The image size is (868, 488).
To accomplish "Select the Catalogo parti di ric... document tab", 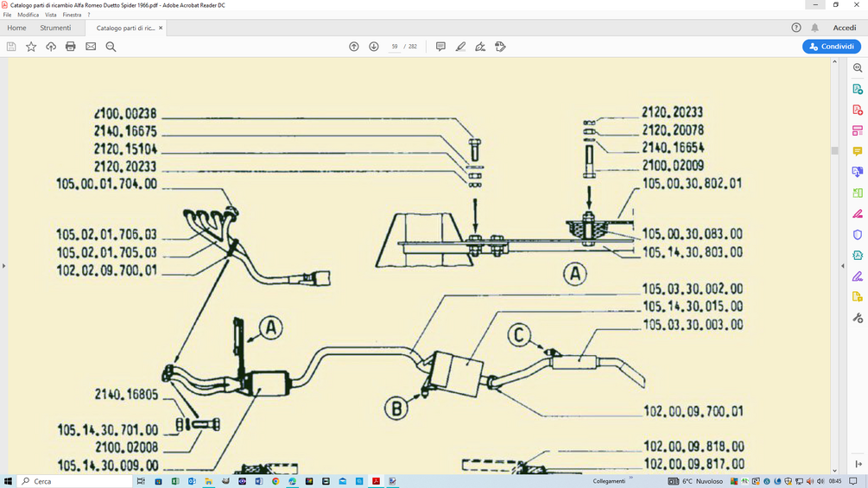I will [125, 28].
